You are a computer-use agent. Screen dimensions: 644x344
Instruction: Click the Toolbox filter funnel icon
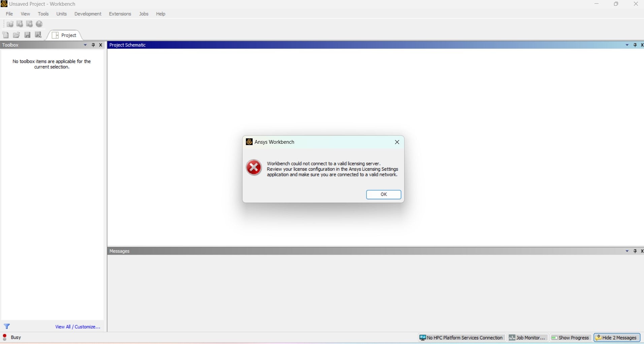click(x=7, y=326)
